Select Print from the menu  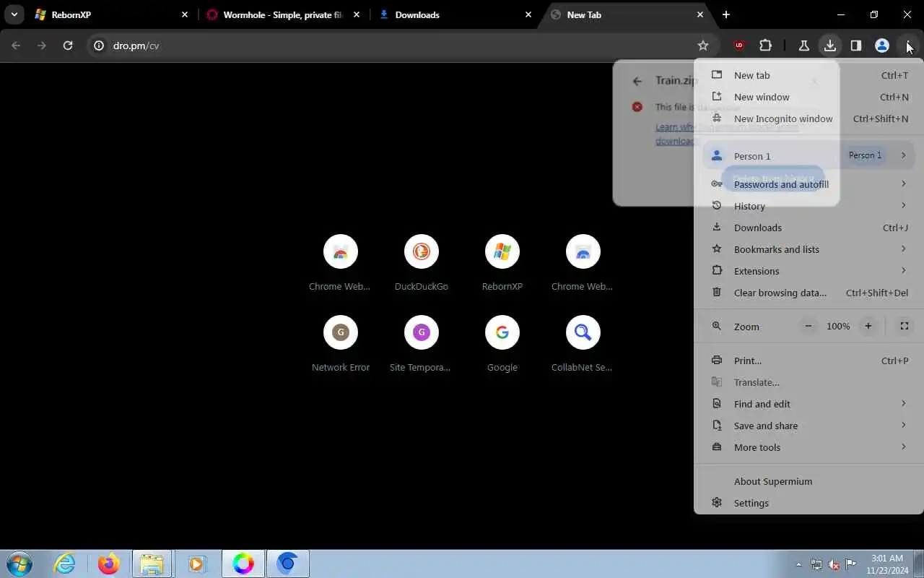click(808, 361)
